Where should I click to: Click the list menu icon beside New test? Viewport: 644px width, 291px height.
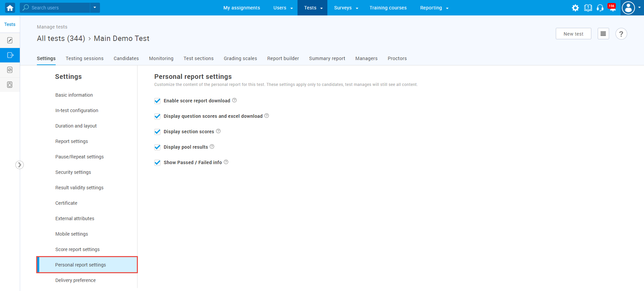[x=603, y=34]
